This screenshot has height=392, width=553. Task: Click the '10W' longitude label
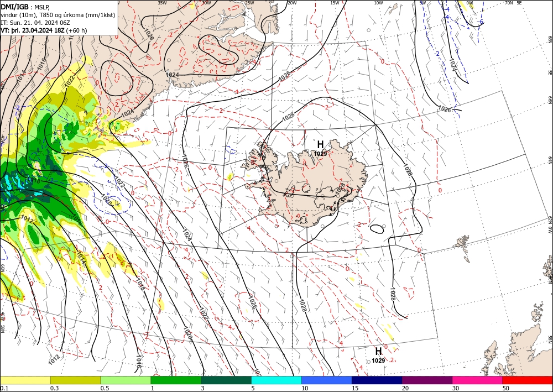(x=378, y=3)
